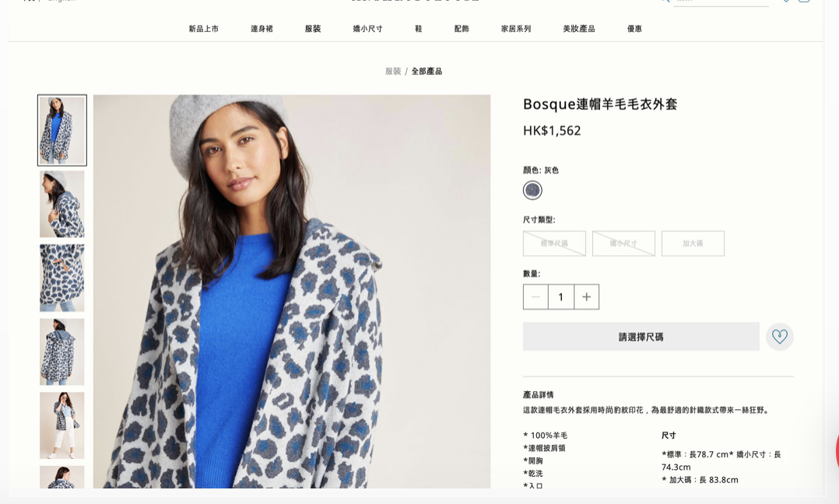View the full-body white pants thumbnail
Screen dimensions: 839x504
point(62,425)
